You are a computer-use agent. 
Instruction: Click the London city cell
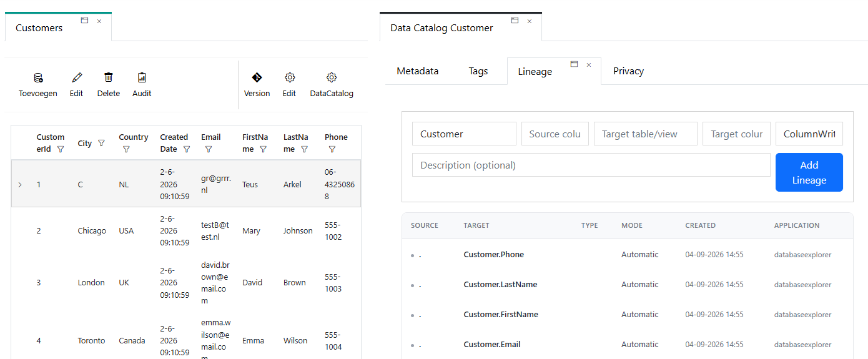coord(91,283)
